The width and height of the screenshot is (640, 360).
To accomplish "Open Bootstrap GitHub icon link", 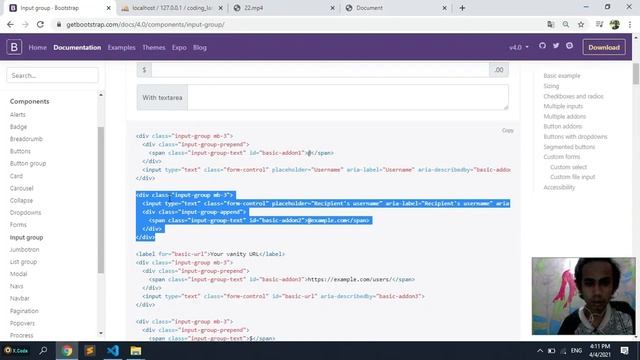I will click(542, 46).
